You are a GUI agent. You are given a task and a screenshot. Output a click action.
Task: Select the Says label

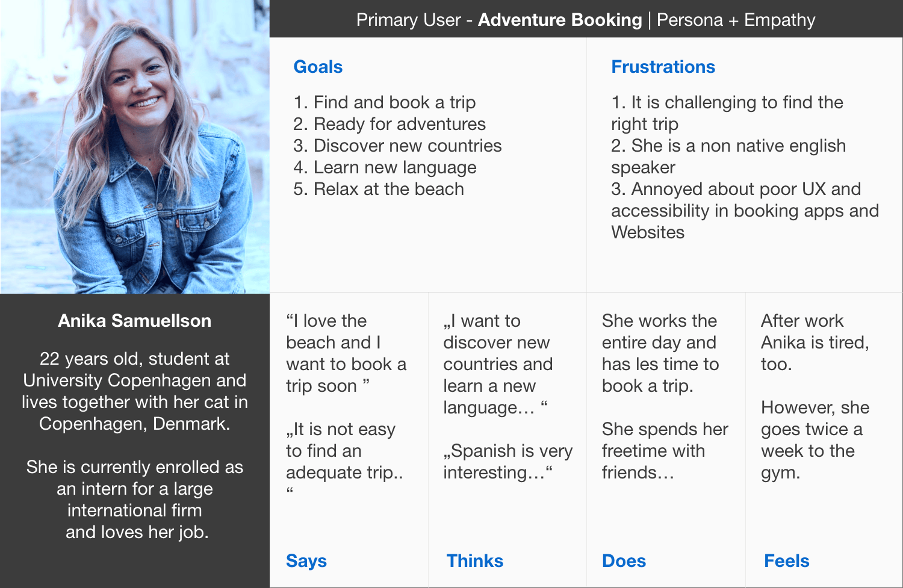[306, 560]
